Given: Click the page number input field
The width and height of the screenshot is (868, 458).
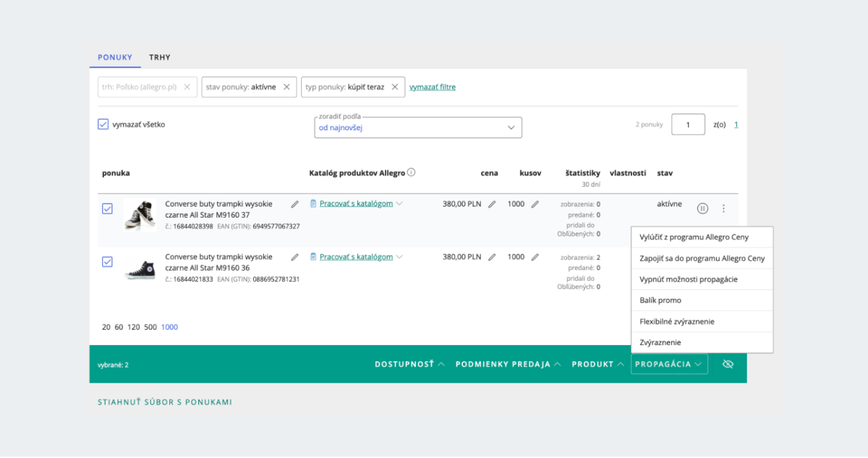Looking at the screenshot, I should 688,124.
